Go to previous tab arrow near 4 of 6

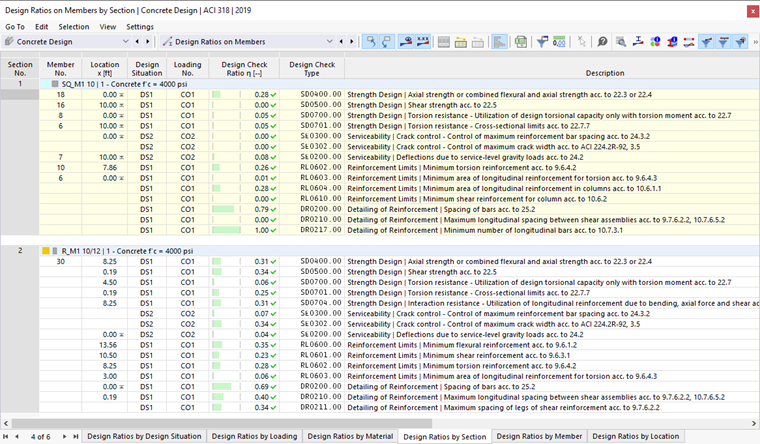(17, 437)
